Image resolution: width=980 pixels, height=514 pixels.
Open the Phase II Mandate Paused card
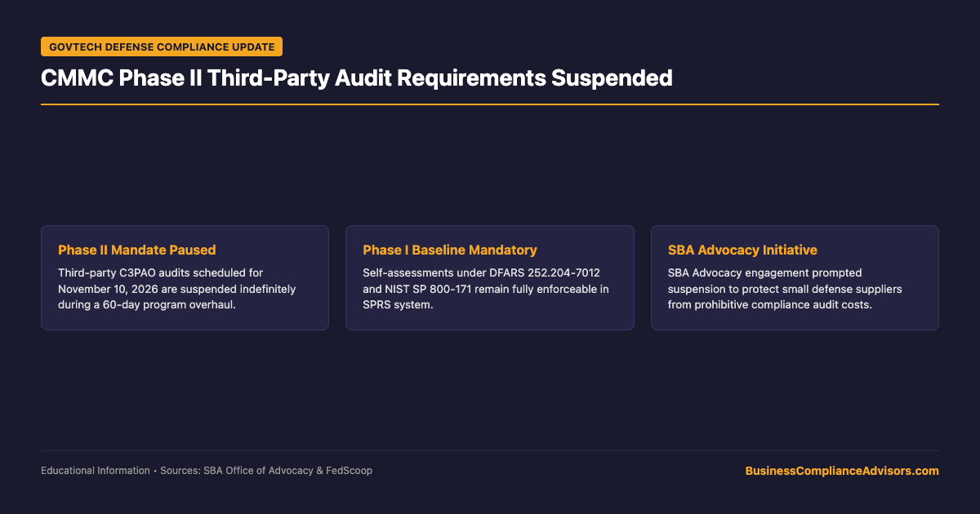tap(185, 277)
